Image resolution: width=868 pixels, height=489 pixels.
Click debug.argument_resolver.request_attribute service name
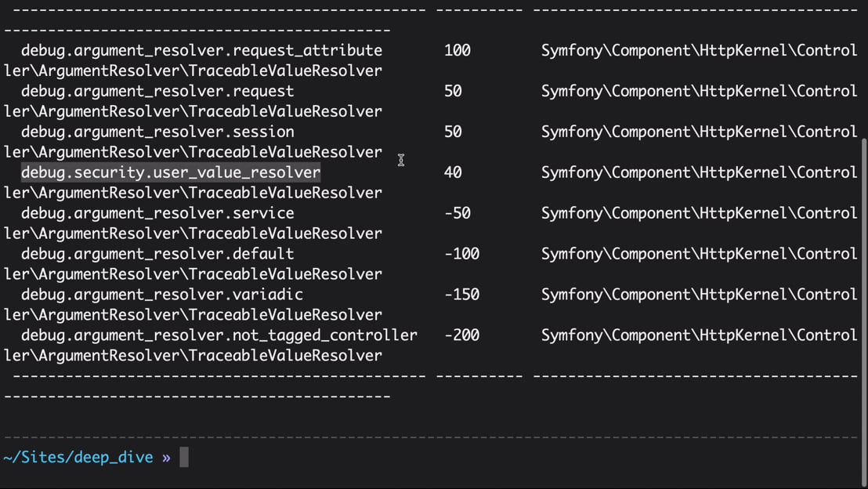click(201, 50)
